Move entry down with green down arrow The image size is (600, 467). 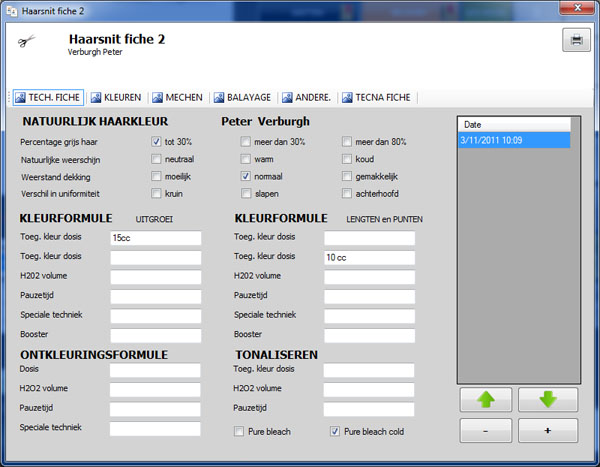click(548, 400)
